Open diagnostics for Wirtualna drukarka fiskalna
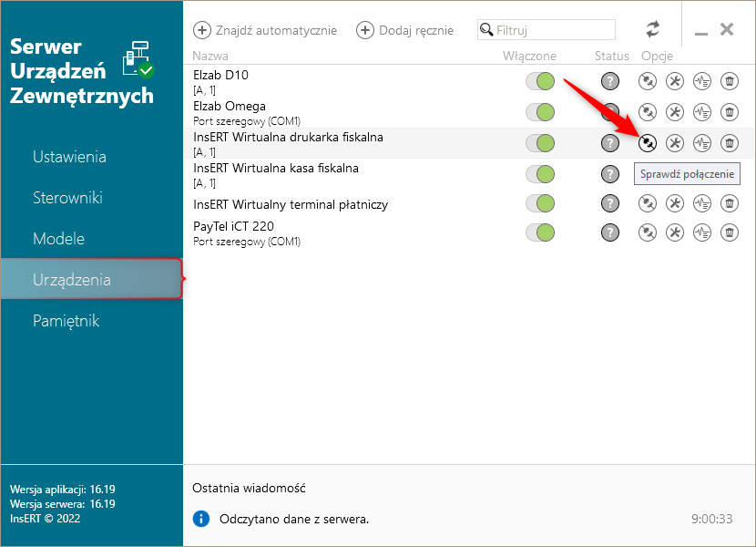 702,143
